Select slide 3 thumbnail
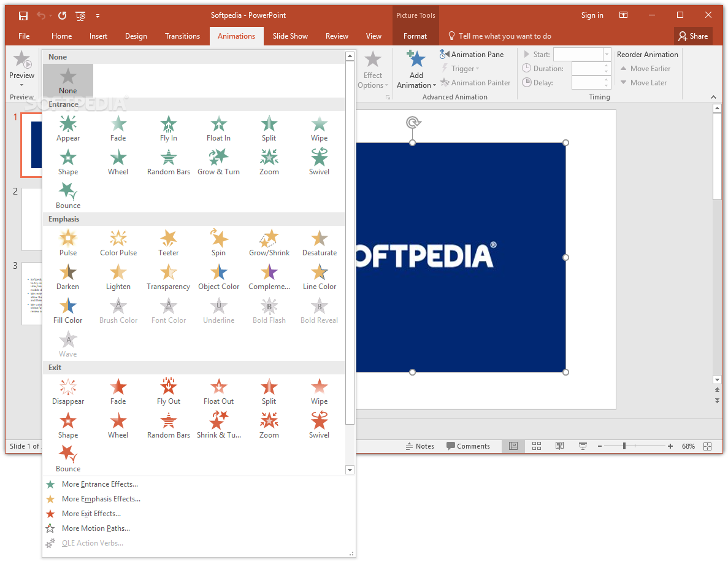 [x=31, y=293]
